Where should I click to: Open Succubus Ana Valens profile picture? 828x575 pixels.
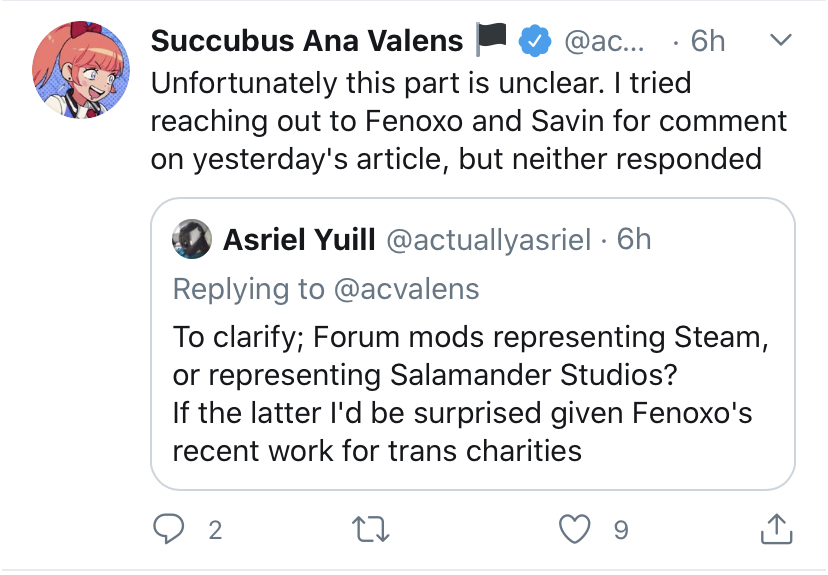pyautogui.click(x=81, y=68)
